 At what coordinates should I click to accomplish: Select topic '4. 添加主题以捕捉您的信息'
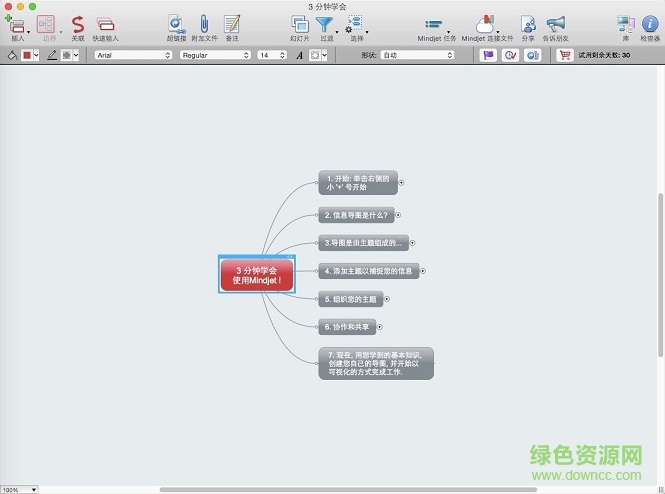(x=369, y=271)
